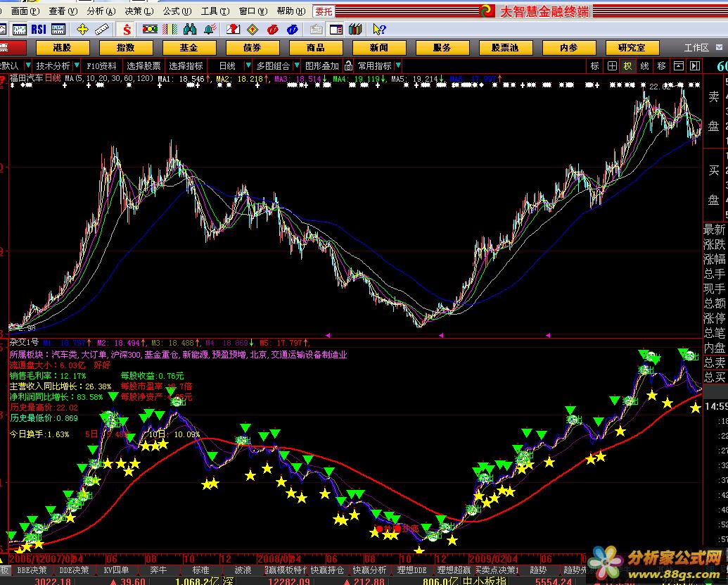The image size is (728, 585).
Task: Click the 服务 button
Action: [442, 47]
